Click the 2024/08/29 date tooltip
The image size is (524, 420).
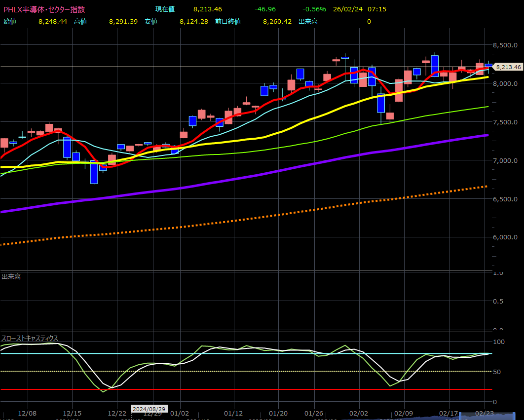(149, 409)
